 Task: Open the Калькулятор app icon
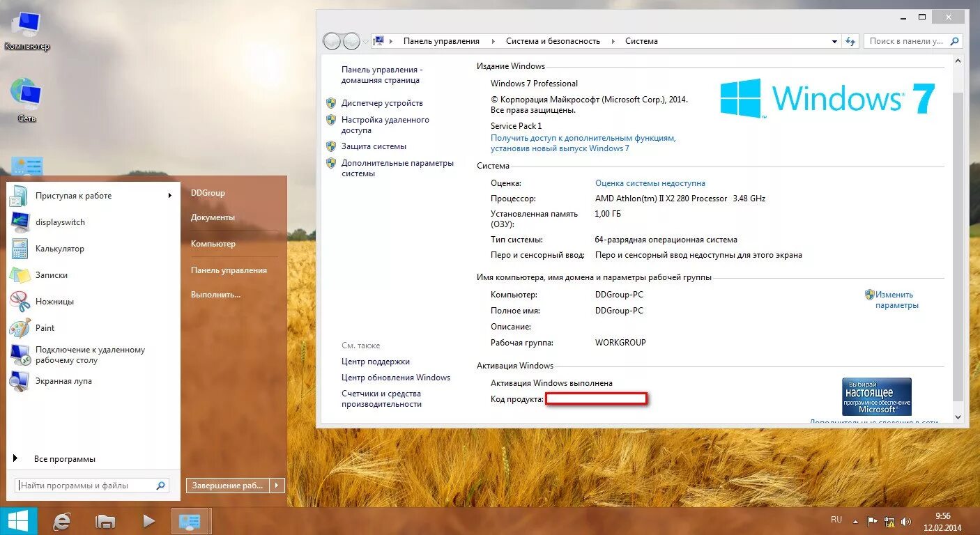point(19,249)
